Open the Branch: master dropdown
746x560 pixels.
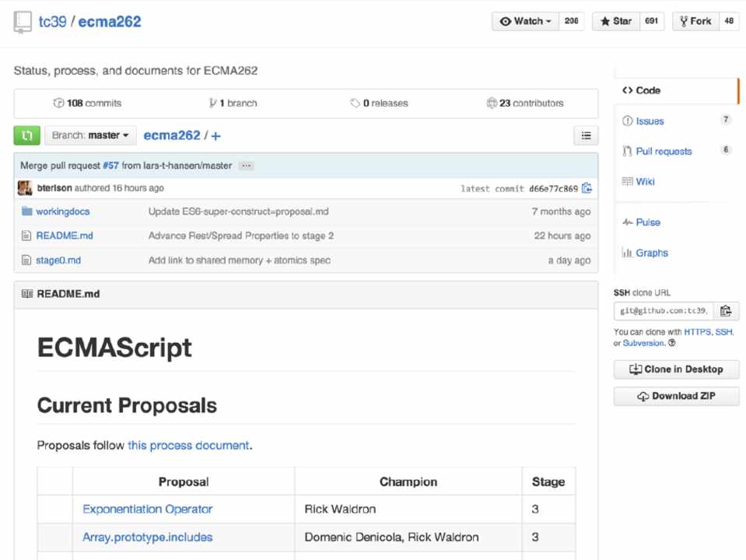click(90, 135)
